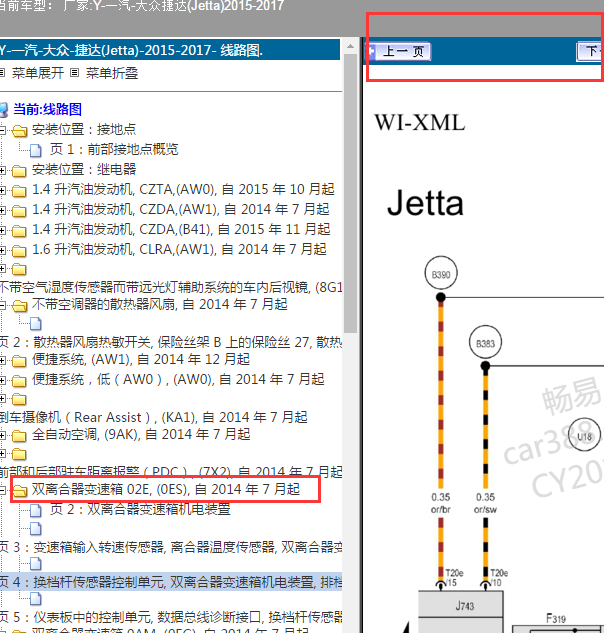Click folder icon above 倒车摄像机 entry
This screenshot has height=633, width=604.
[x=19, y=399]
